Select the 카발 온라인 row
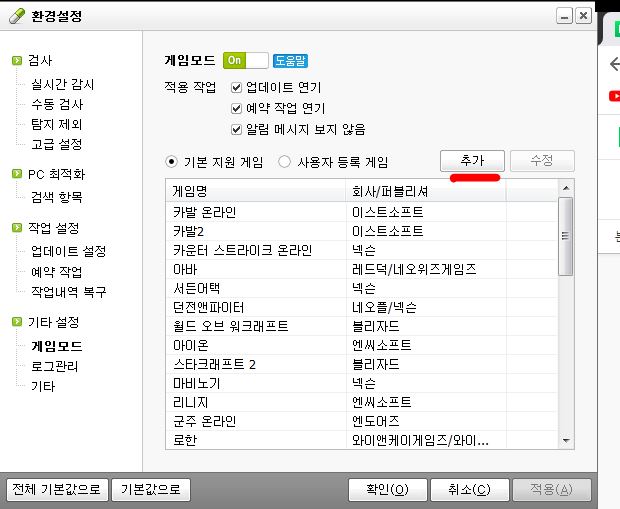Screen dimensions: 620x509 [x=362, y=212]
